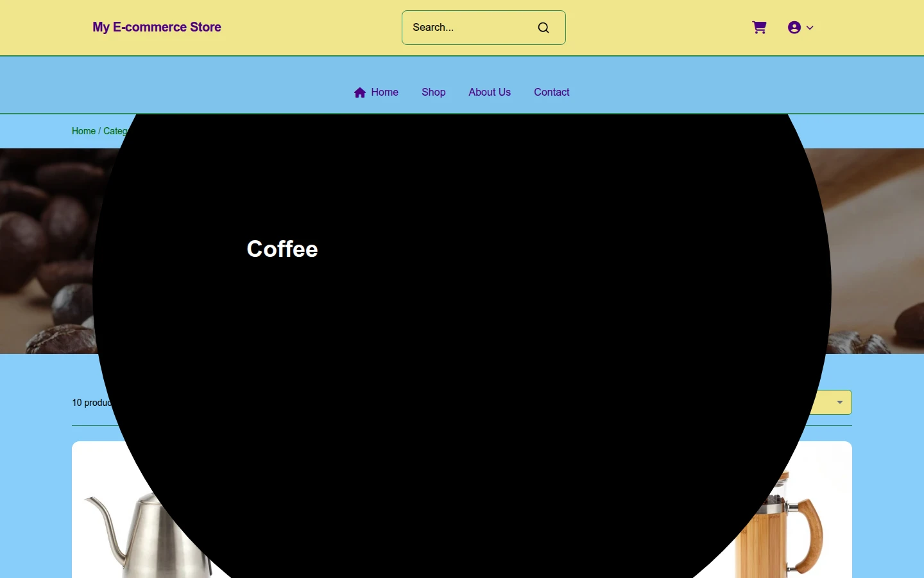Click the search magnifier icon

coord(543,28)
